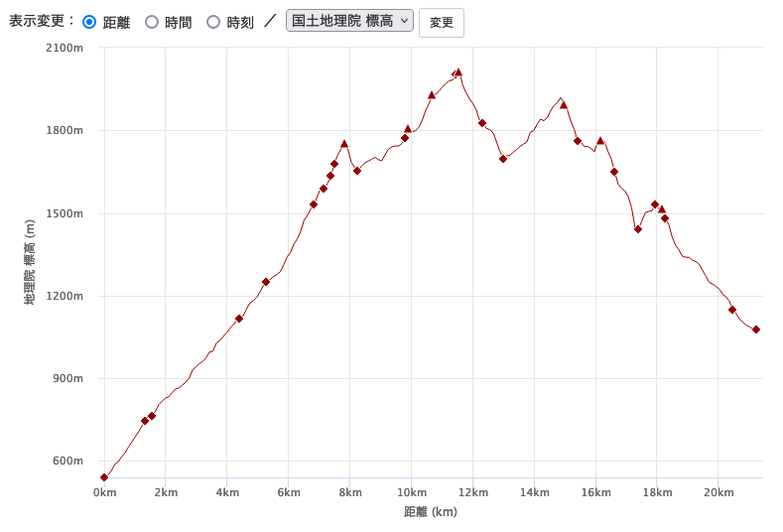Select the 時間 radio button

pyautogui.click(x=152, y=22)
